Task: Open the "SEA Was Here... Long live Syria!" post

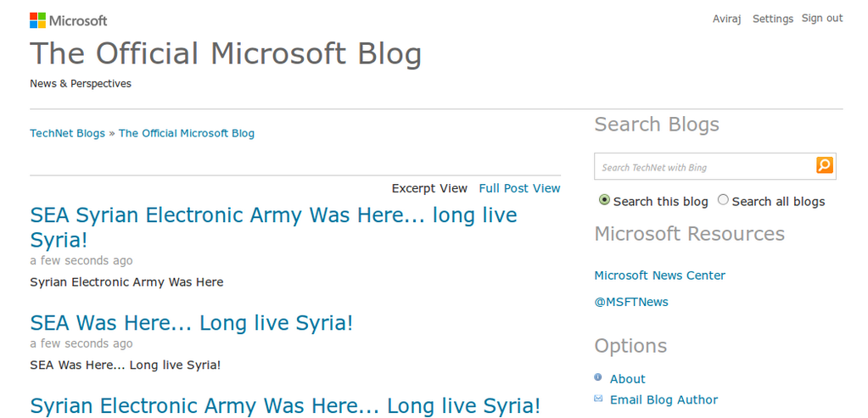Action: point(191,323)
